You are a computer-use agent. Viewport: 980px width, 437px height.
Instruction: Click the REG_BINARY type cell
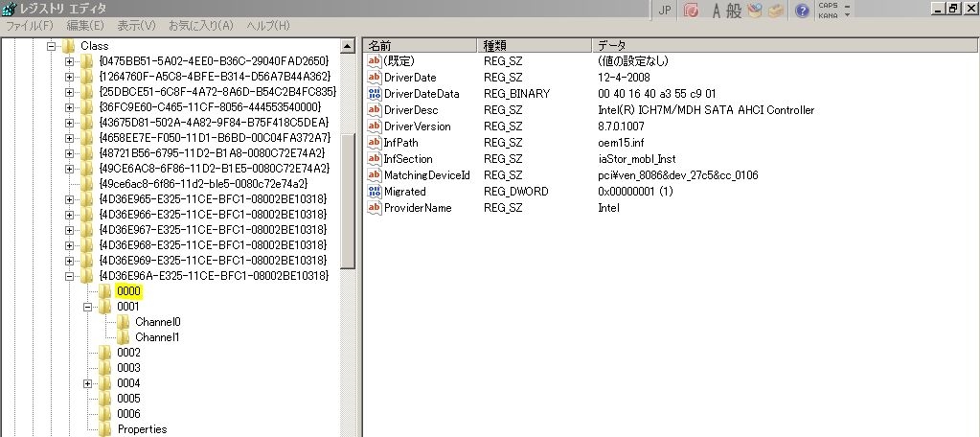click(517, 94)
